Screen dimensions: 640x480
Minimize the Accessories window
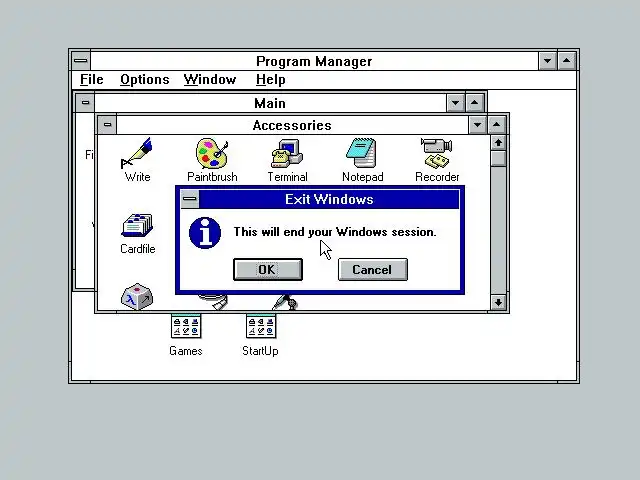[x=478, y=125]
